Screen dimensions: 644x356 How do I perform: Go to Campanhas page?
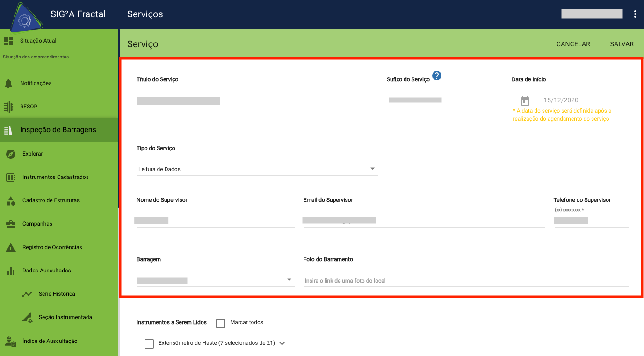click(59, 224)
